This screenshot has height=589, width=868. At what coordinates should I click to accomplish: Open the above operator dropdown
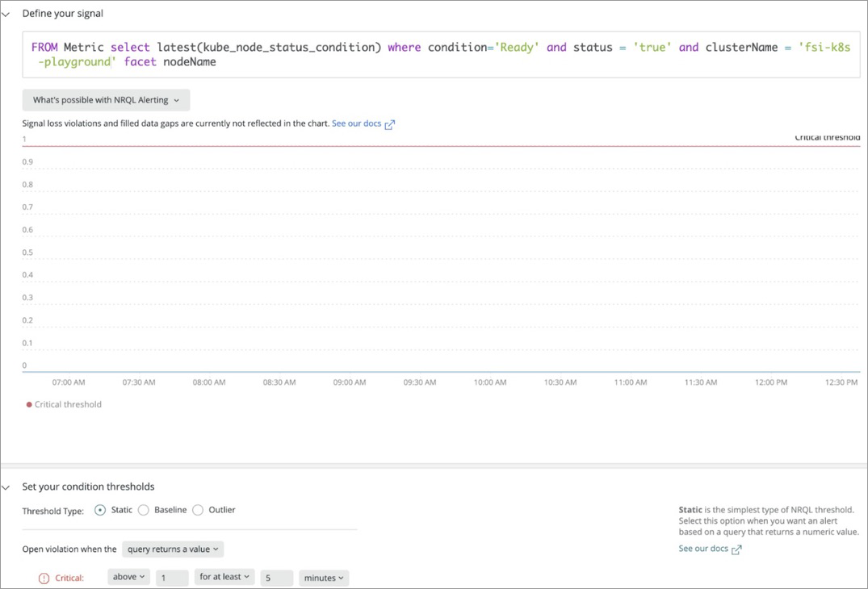[x=128, y=577]
